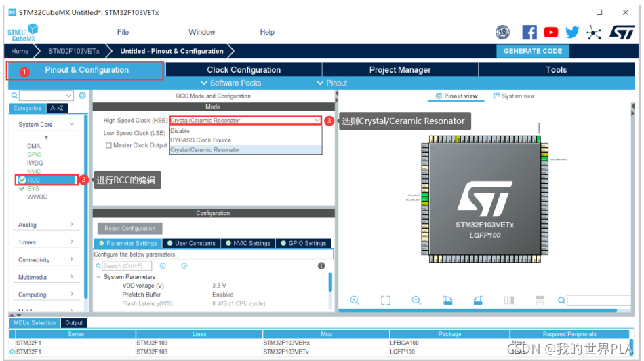
Task: Select the Pinout & Configuration tab
Action: [x=85, y=71]
